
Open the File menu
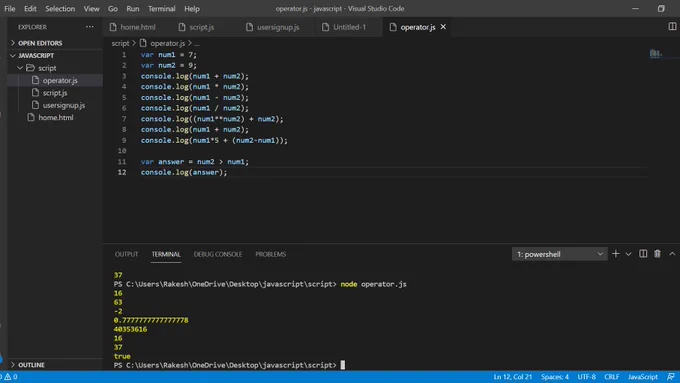(10, 9)
